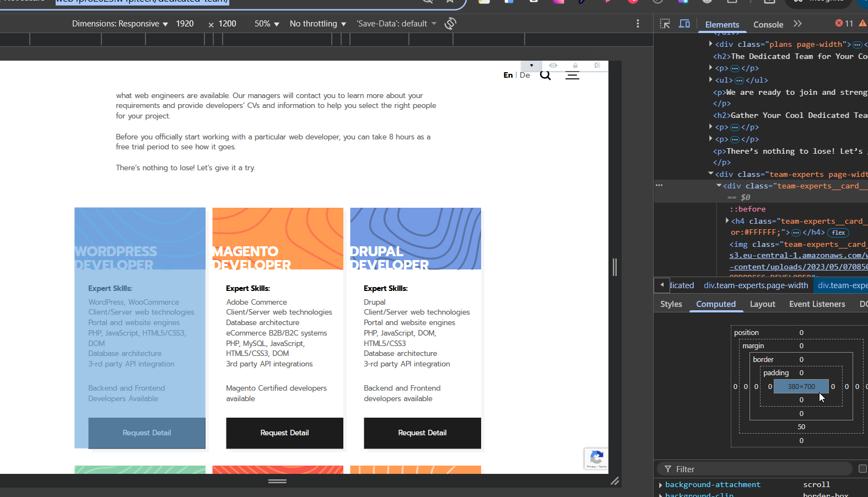The width and height of the screenshot is (868, 497).
Task: Toggle the Show all checkbox next to Filter
Action: [862, 469]
